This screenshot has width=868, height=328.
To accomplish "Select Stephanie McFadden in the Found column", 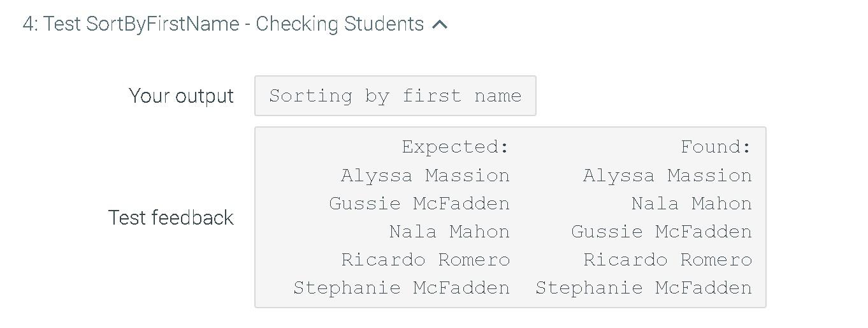I will coord(644,288).
